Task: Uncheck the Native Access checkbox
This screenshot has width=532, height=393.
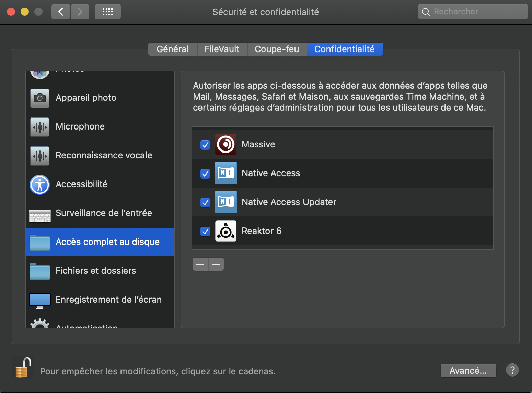Action: click(205, 174)
